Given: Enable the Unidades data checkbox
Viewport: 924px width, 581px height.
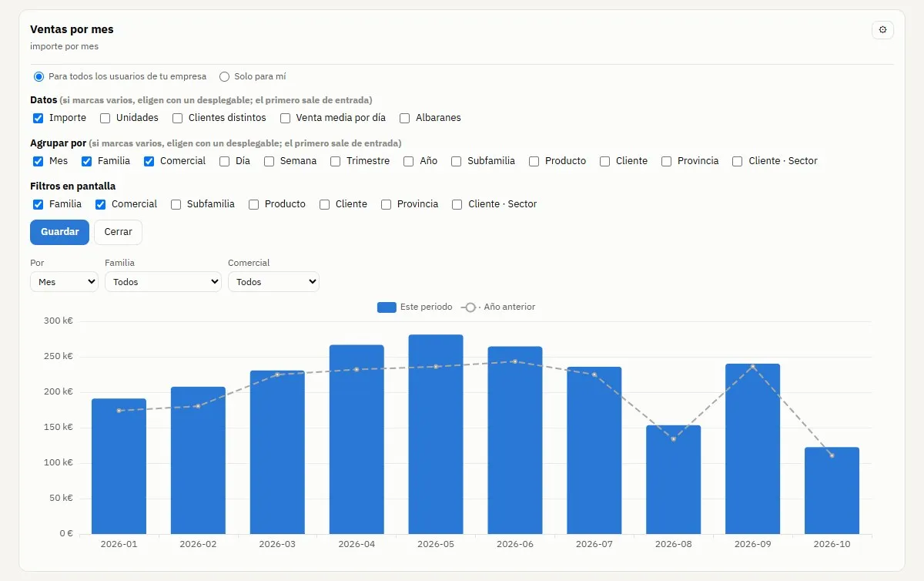Looking at the screenshot, I should point(105,118).
